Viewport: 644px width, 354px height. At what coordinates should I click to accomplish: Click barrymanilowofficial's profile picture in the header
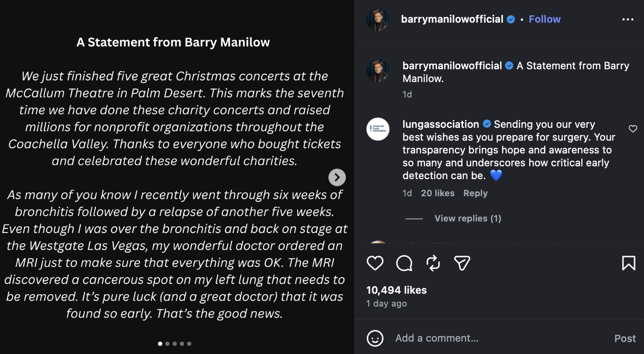point(378,19)
